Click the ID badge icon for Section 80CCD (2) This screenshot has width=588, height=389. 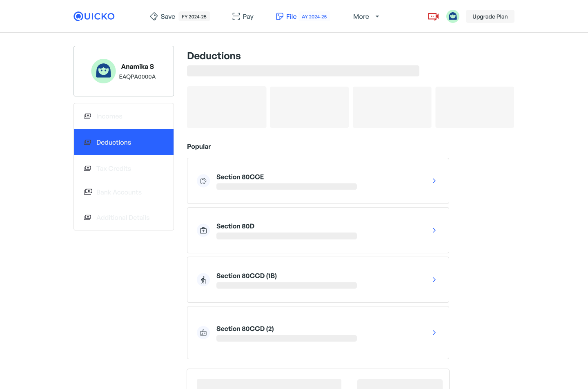tap(203, 333)
